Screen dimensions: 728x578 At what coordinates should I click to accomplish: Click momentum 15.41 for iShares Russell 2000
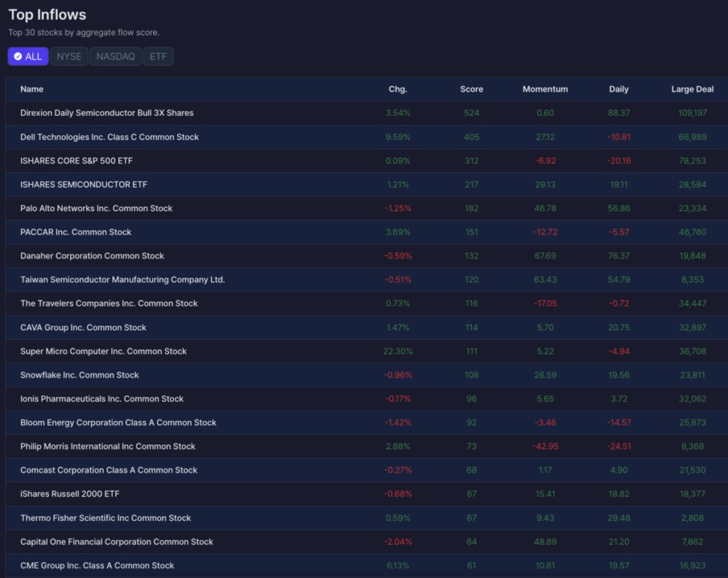click(x=545, y=494)
